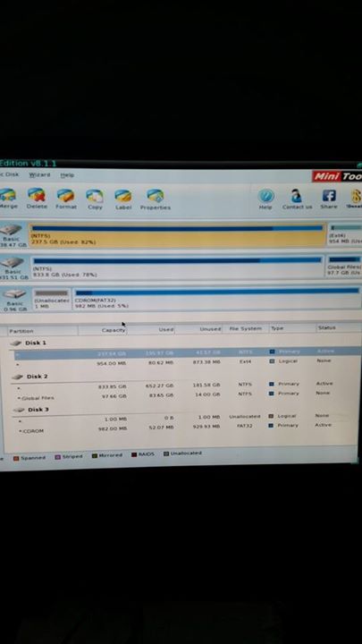Screen dimensions: 362x644
Task: Select the CDROM FAT32 982 MB bar
Action: 216,299
